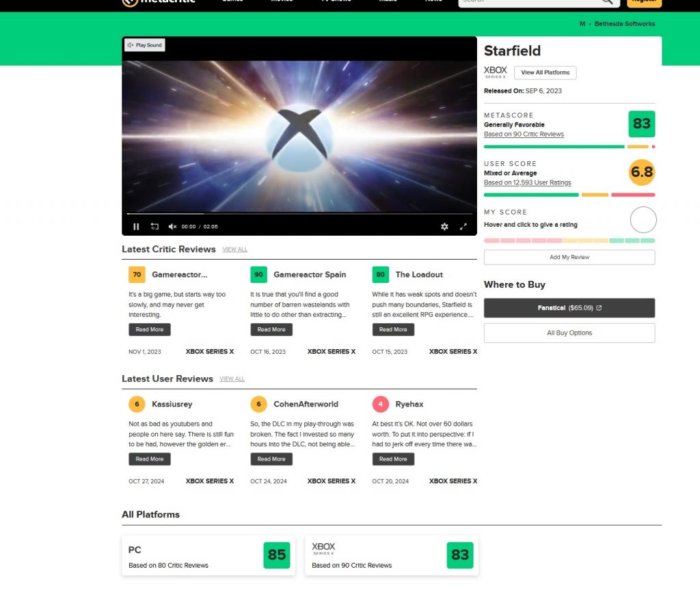This screenshot has width=700, height=591.
Task: Click the Metascore 83 badge
Action: pos(641,124)
